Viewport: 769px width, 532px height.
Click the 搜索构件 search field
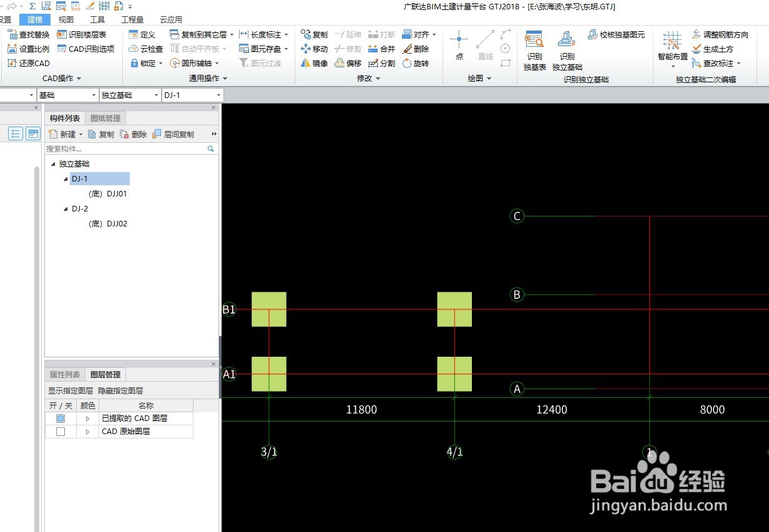pos(131,148)
